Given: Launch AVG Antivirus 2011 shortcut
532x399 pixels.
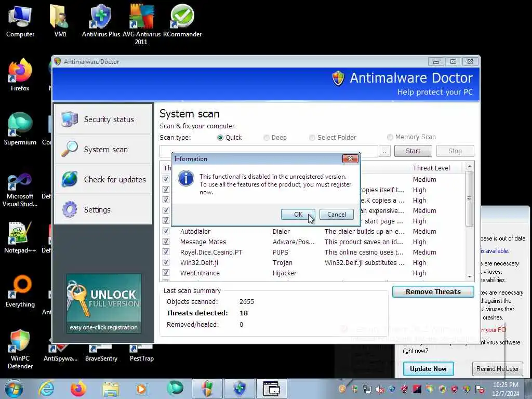Looking at the screenshot, I should tap(141, 24).
